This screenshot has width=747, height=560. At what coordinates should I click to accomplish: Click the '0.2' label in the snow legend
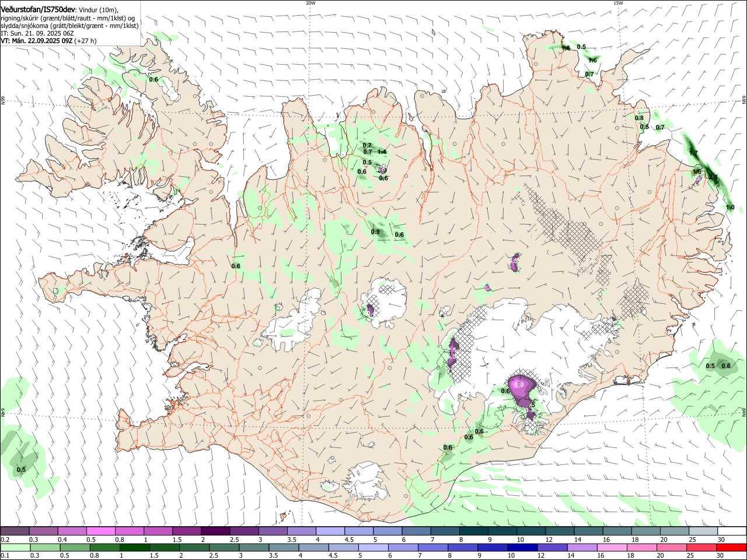click(5, 540)
